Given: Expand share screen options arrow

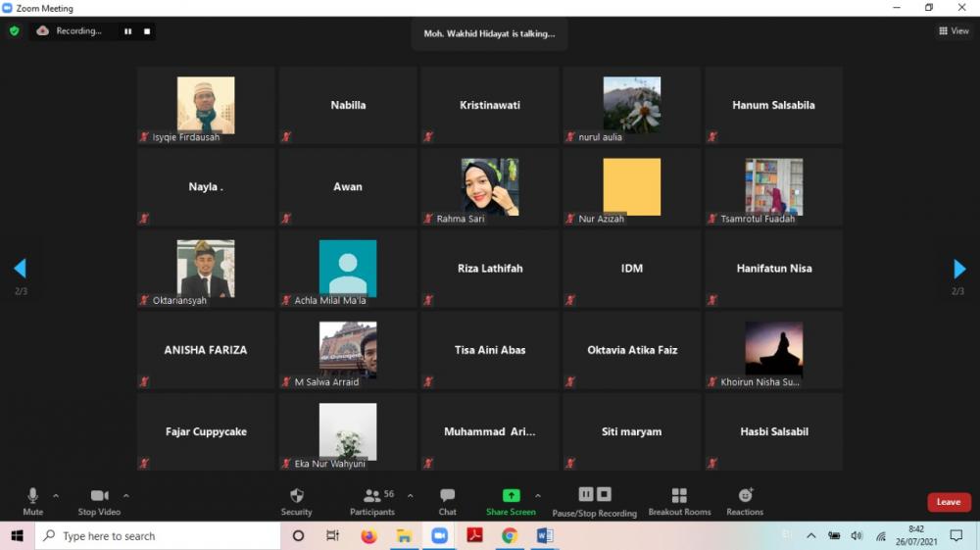Looking at the screenshot, I should tap(538, 495).
